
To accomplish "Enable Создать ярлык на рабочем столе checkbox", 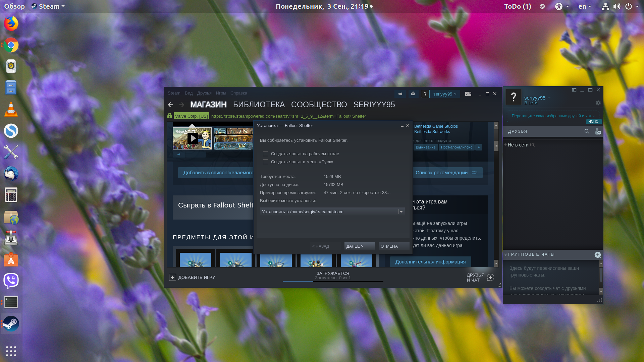I will point(265,154).
